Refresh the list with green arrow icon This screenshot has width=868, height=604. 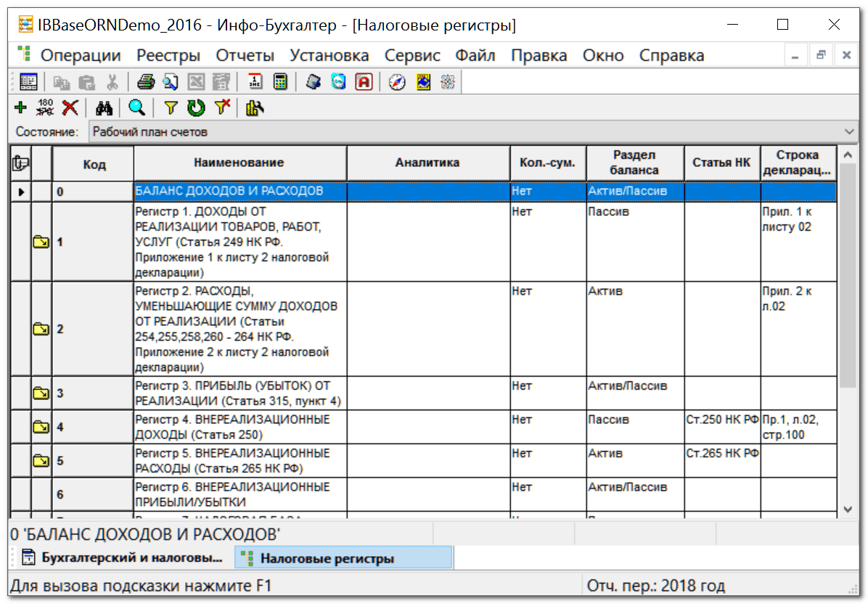tap(196, 107)
